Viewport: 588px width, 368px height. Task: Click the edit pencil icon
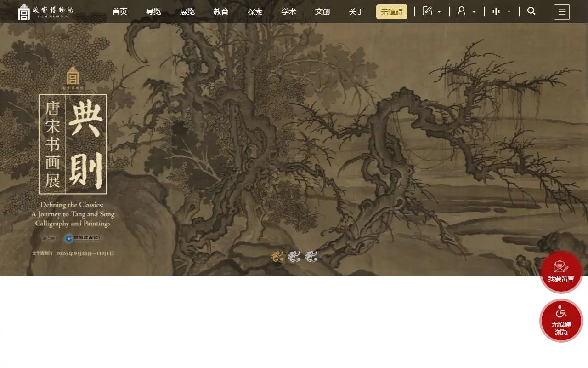[x=427, y=11]
